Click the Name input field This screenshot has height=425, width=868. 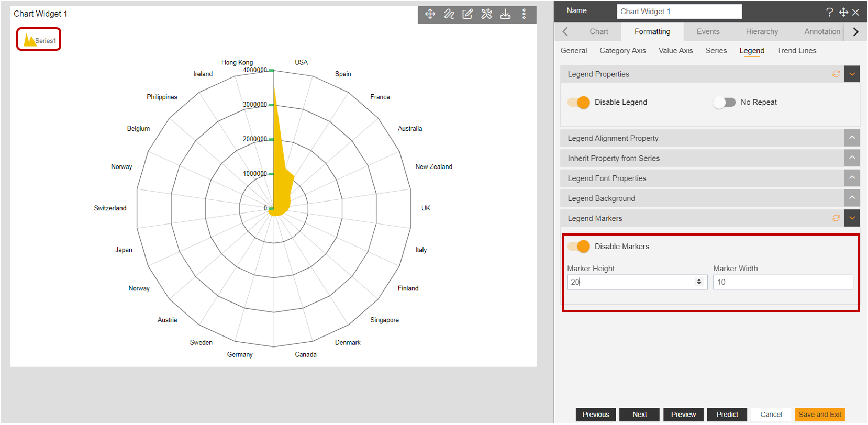[679, 12]
